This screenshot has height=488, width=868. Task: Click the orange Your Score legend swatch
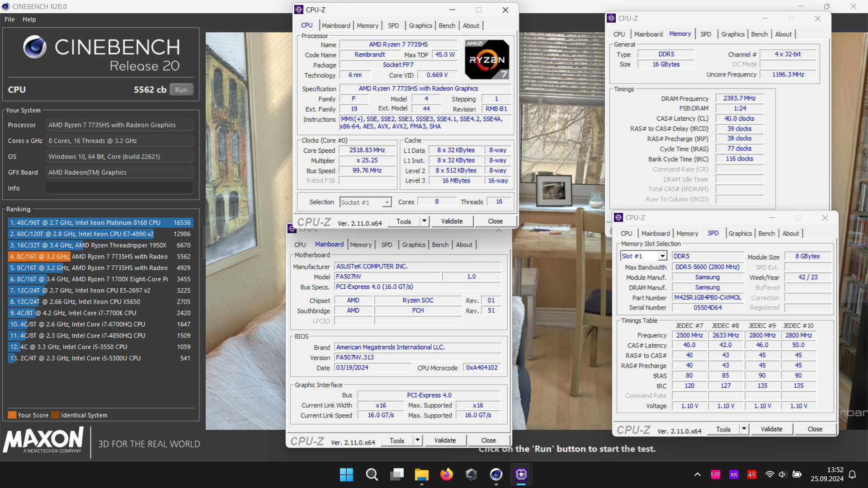click(x=12, y=415)
